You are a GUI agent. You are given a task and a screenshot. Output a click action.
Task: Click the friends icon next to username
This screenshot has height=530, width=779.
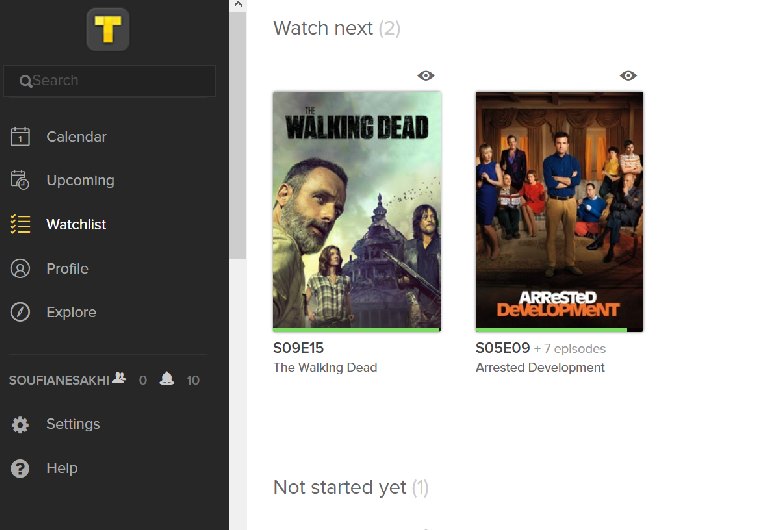119,378
